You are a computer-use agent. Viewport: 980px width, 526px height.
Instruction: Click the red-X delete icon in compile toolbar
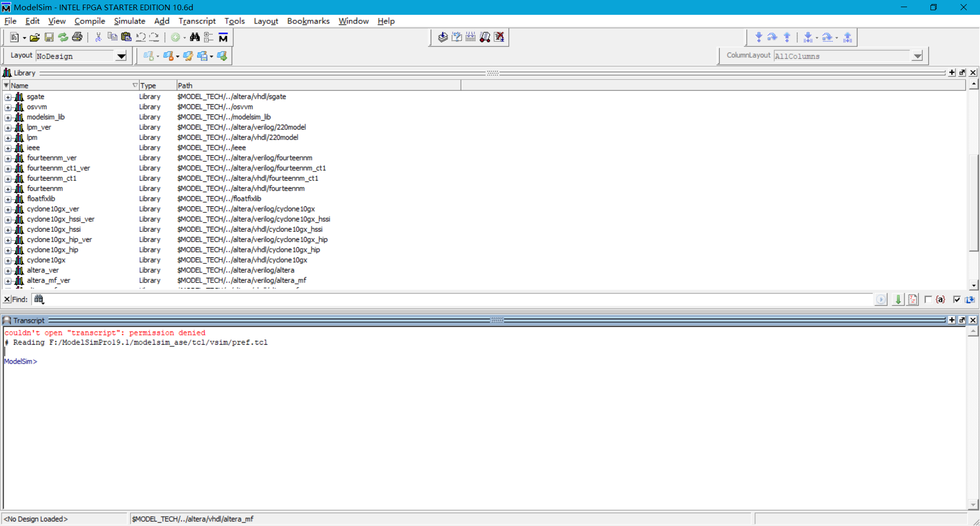[499, 37]
